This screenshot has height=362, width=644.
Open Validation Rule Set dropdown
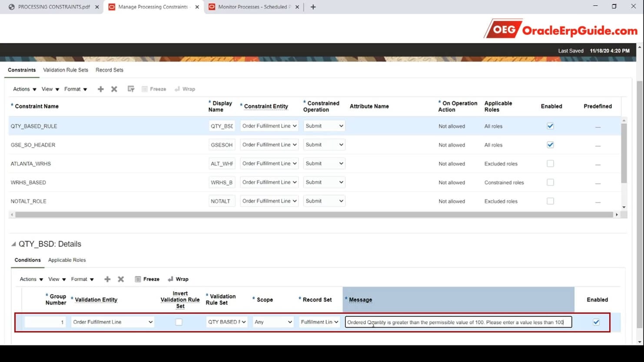coord(226,322)
